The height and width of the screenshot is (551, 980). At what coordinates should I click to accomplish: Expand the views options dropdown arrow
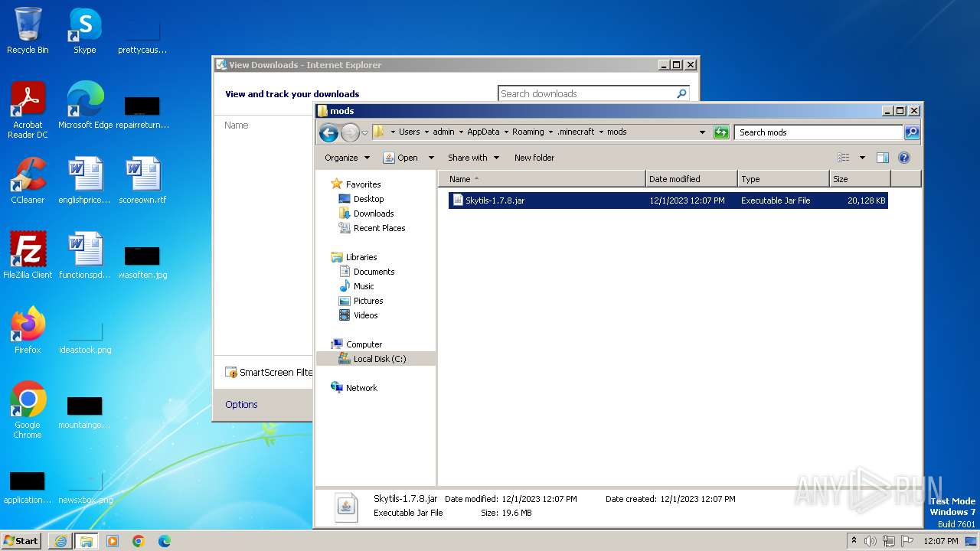point(862,158)
